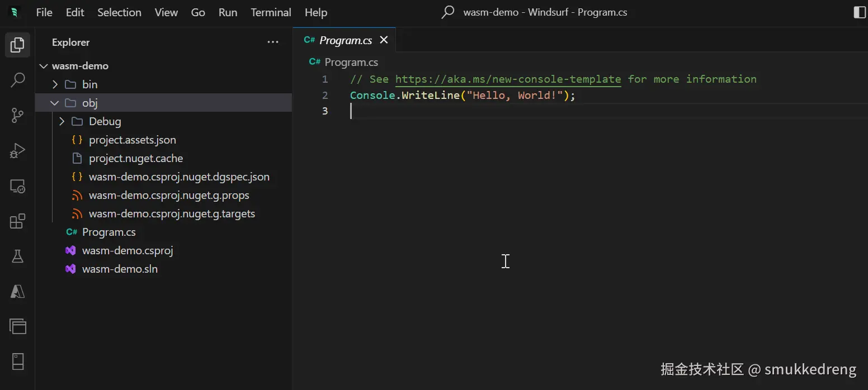Click JSON braces icon of project.assets.json
The image size is (868, 390).
point(77,140)
